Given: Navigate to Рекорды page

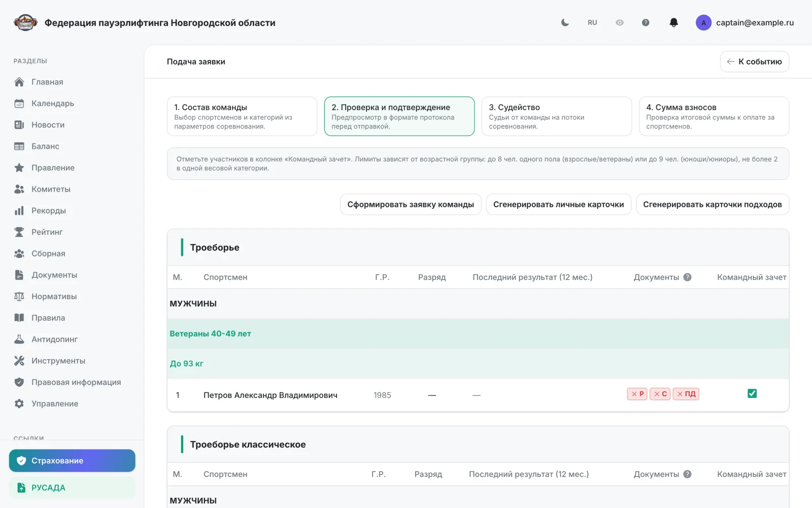Looking at the screenshot, I should point(72,210).
